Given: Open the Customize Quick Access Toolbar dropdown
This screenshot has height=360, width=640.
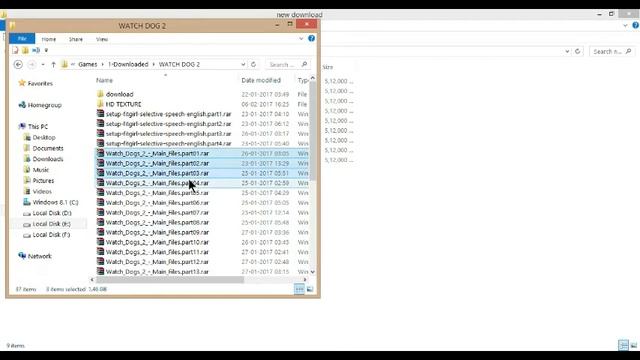Looking at the screenshot, I should point(46,50).
